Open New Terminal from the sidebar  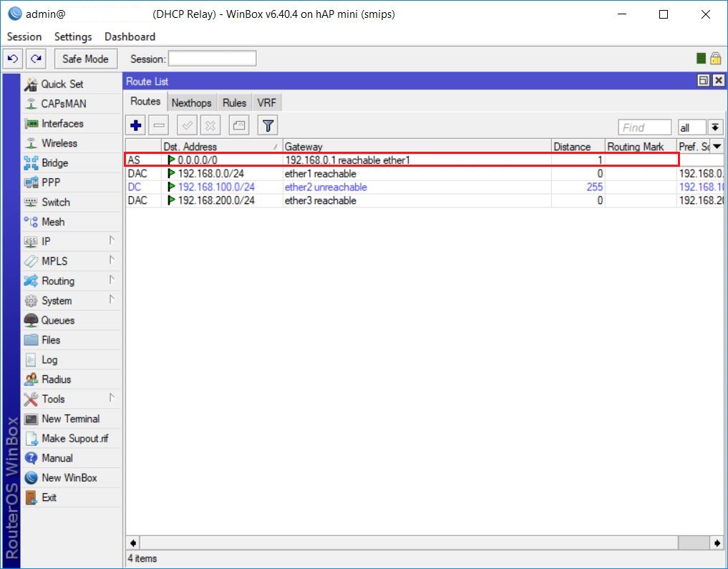pos(71,419)
